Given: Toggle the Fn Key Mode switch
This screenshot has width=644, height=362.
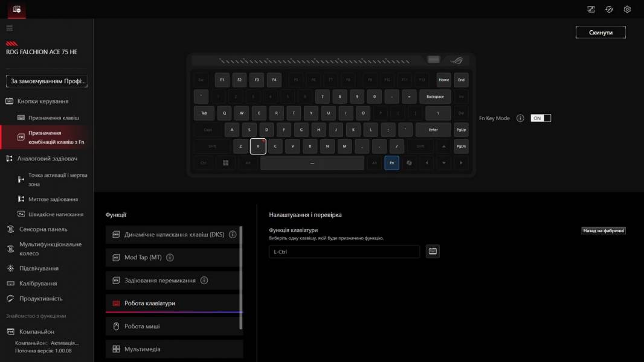Looking at the screenshot, I should point(541,118).
